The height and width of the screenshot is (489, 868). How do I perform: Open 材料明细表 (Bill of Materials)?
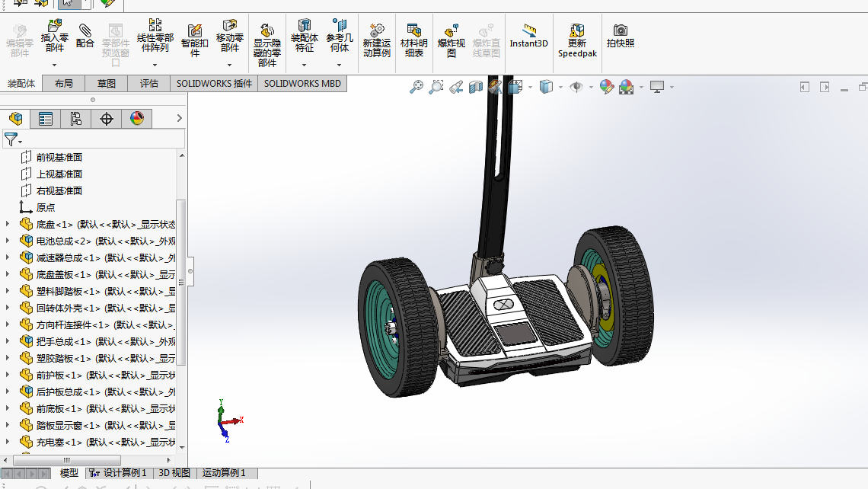click(413, 40)
